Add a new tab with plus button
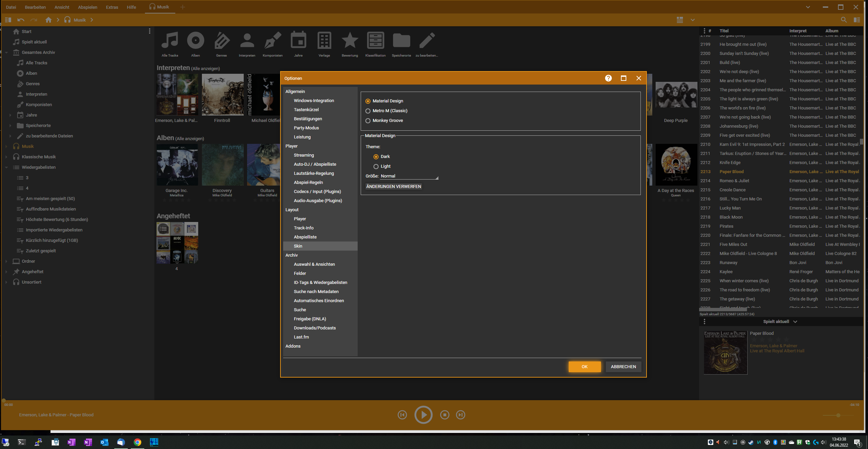This screenshot has width=868, height=449. (x=183, y=7)
